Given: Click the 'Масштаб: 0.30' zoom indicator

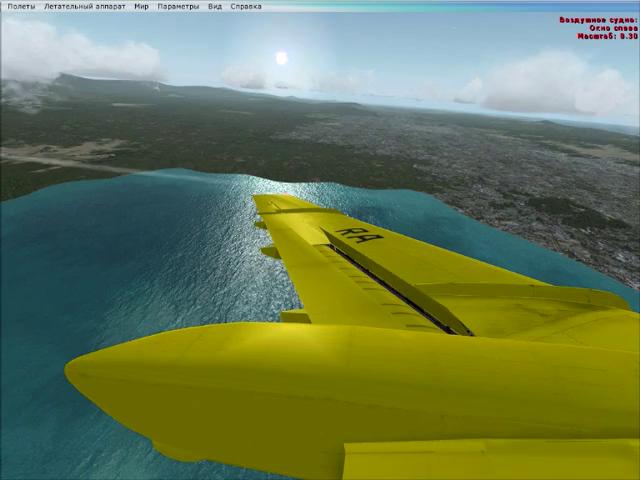Looking at the screenshot, I should coord(607,36).
